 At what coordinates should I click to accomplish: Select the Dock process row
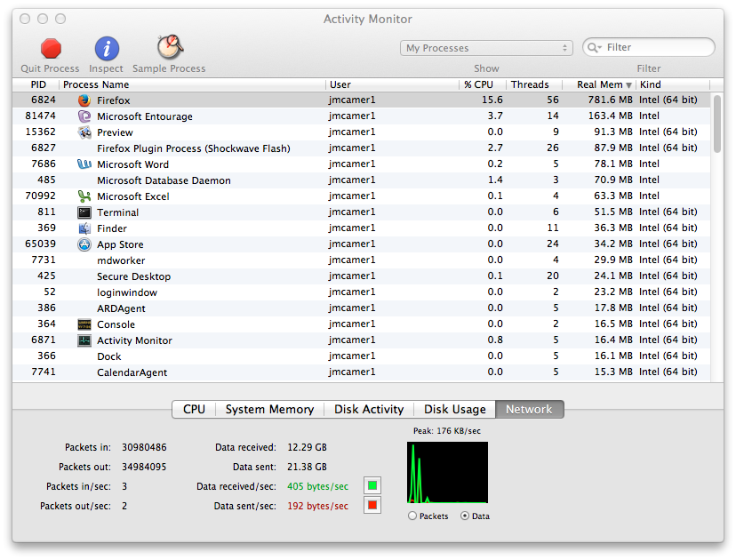(362, 356)
